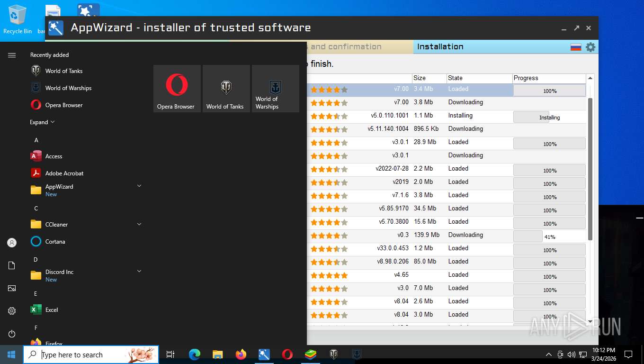Switch to AppWizard on the taskbar

point(264,355)
